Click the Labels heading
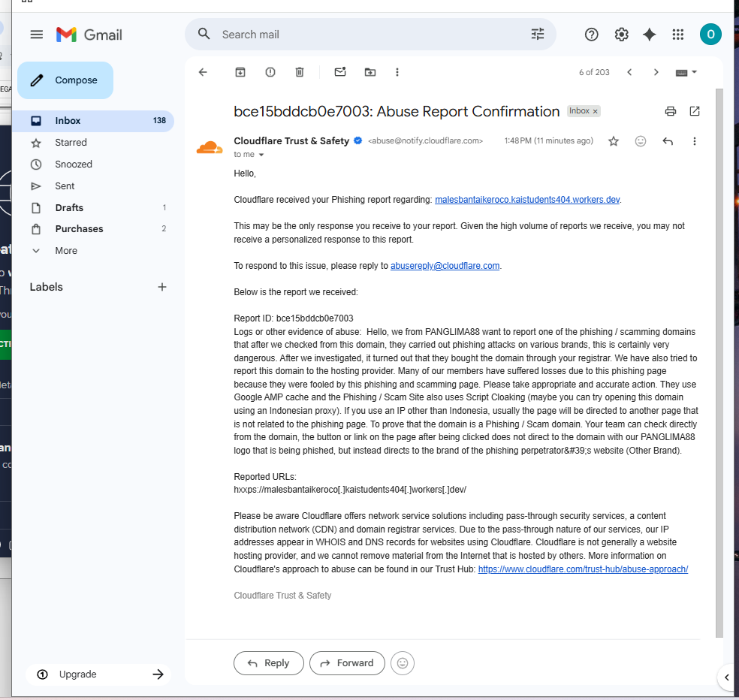The width and height of the screenshot is (739, 700). (x=47, y=287)
